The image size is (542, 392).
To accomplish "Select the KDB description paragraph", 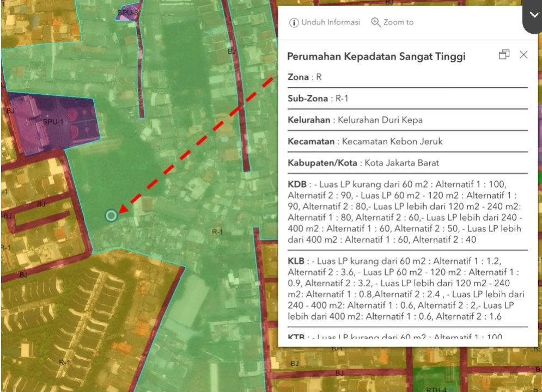I will click(406, 212).
